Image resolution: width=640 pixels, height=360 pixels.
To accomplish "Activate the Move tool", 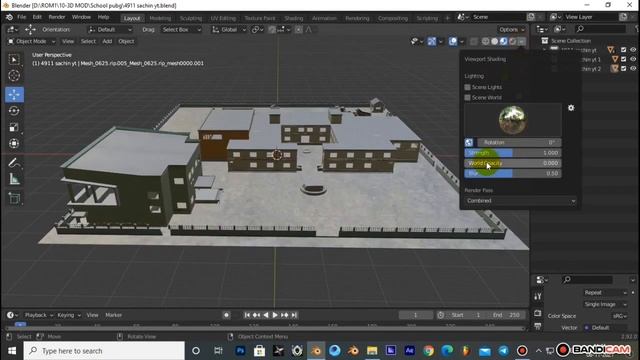I will (14, 94).
